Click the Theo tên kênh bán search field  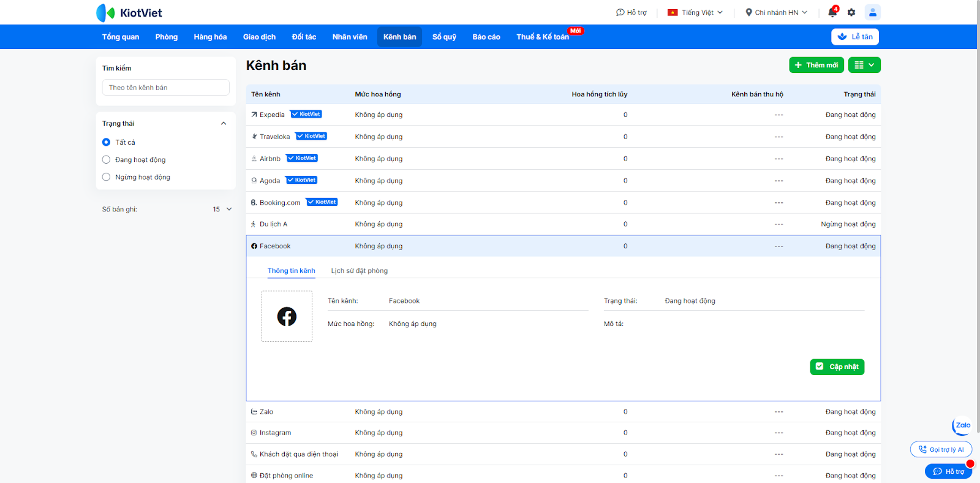pos(165,88)
